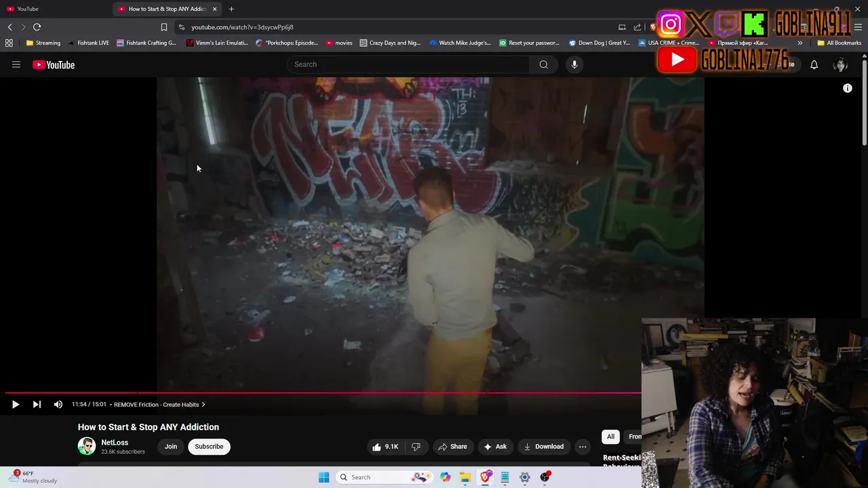Download the video
The image size is (868, 488).
tap(544, 447)
